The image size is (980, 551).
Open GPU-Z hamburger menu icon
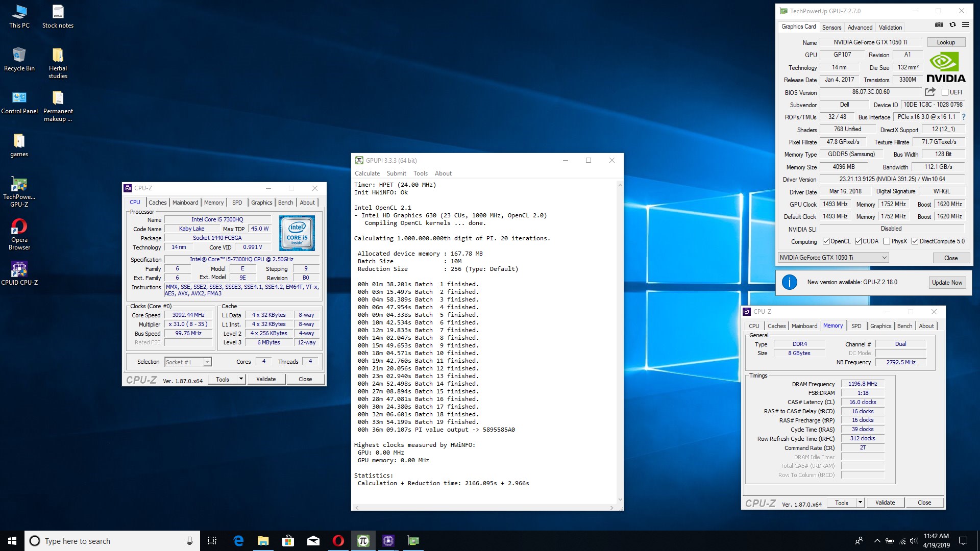coord(965,24)
